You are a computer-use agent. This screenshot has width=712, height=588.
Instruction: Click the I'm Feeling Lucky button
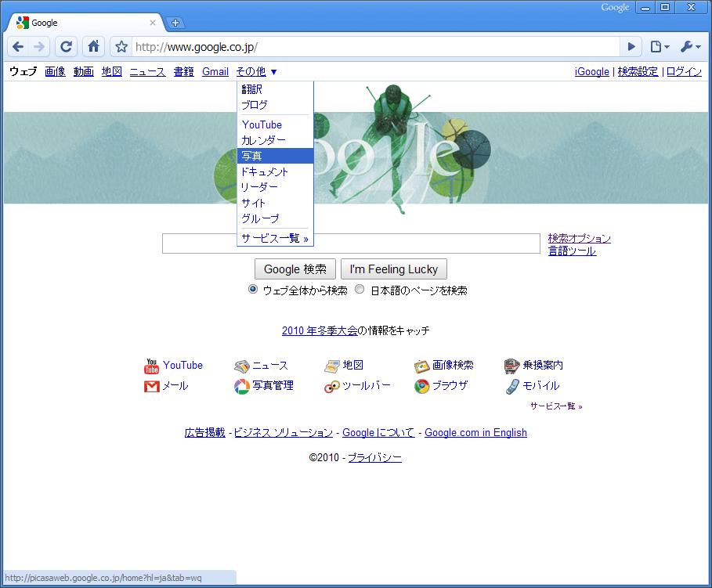tap(394, 269)
